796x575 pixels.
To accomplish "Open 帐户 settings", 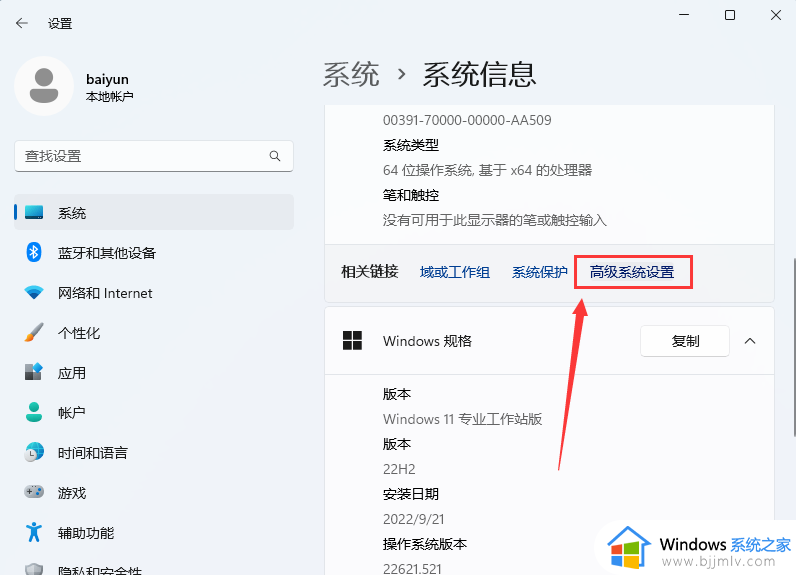I will tap(154, 412).
